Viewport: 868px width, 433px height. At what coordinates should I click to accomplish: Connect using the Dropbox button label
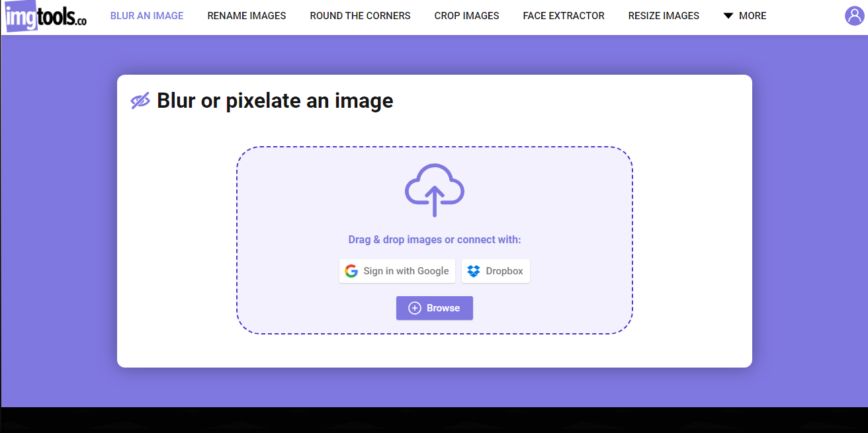[504, 271]
